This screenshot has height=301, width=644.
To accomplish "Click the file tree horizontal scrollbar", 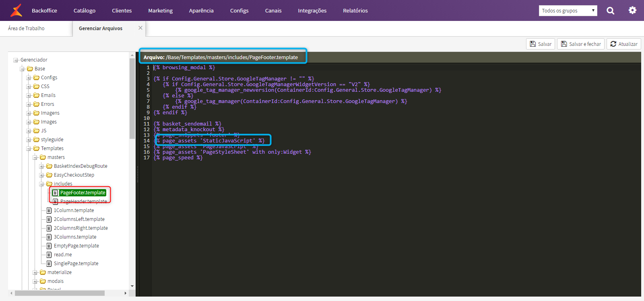I will (60, 293).
